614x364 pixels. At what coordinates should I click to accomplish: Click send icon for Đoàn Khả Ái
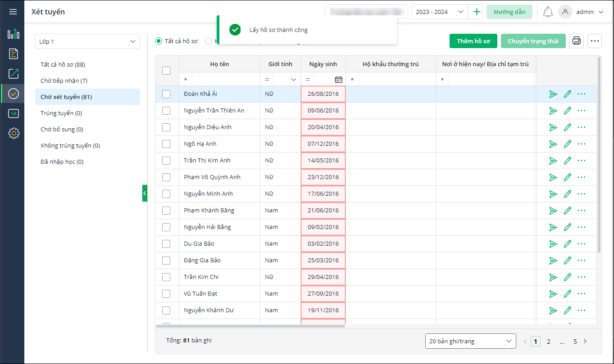click(x=553, y=94)
